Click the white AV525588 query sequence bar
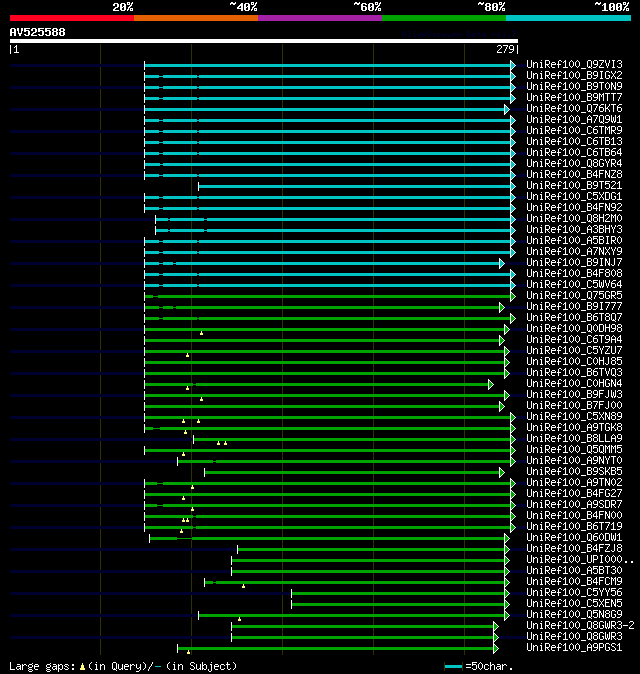The height and width of the screenshot is (674, 640). pos(264,41)
